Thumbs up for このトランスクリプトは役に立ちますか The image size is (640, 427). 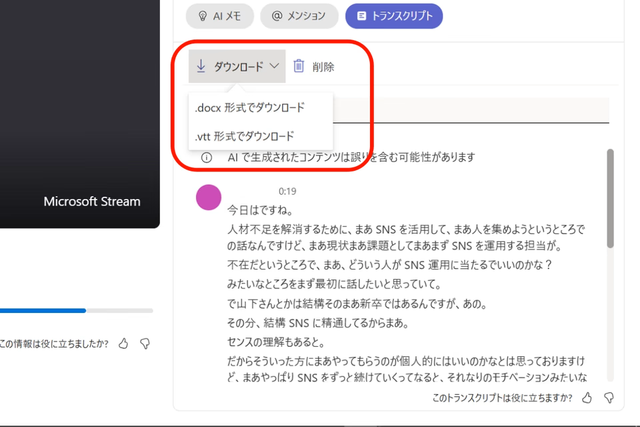pyautogui.click(x=587, y=398)
